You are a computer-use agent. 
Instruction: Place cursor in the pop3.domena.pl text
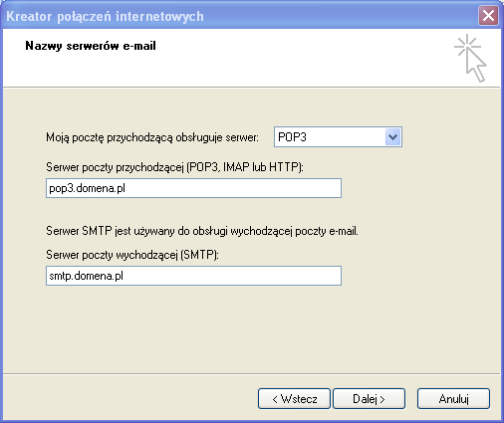tap(87, 188)
